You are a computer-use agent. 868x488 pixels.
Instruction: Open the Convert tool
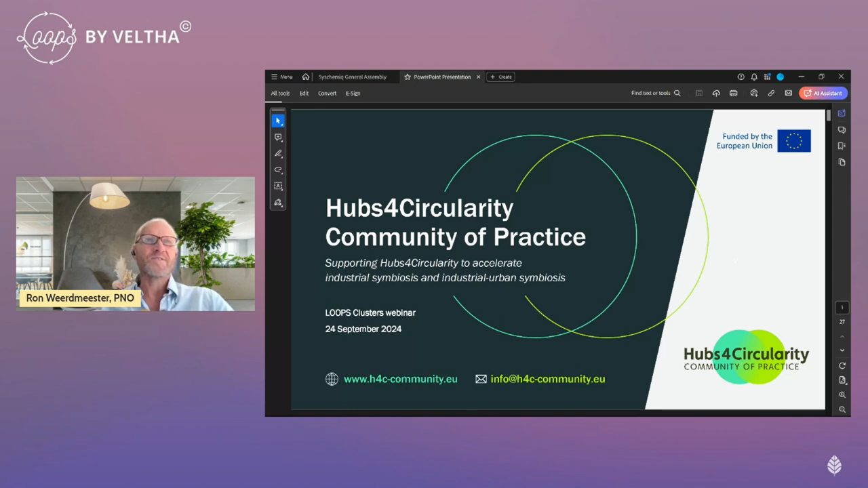point(327,94)
